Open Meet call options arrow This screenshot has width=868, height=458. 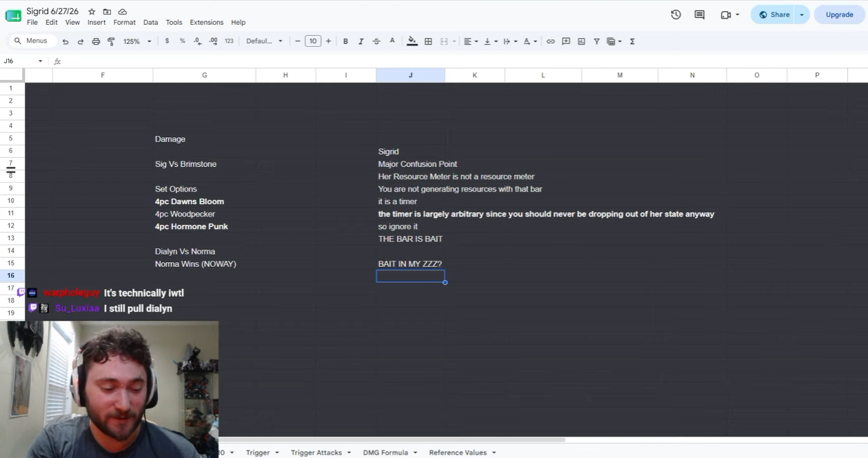click(x=738, y=14)
